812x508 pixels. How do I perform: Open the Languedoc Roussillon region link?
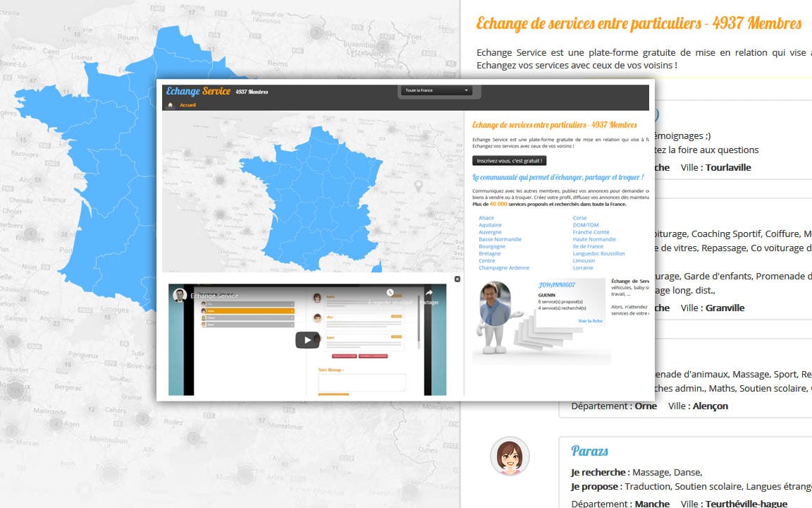(598, 254)
